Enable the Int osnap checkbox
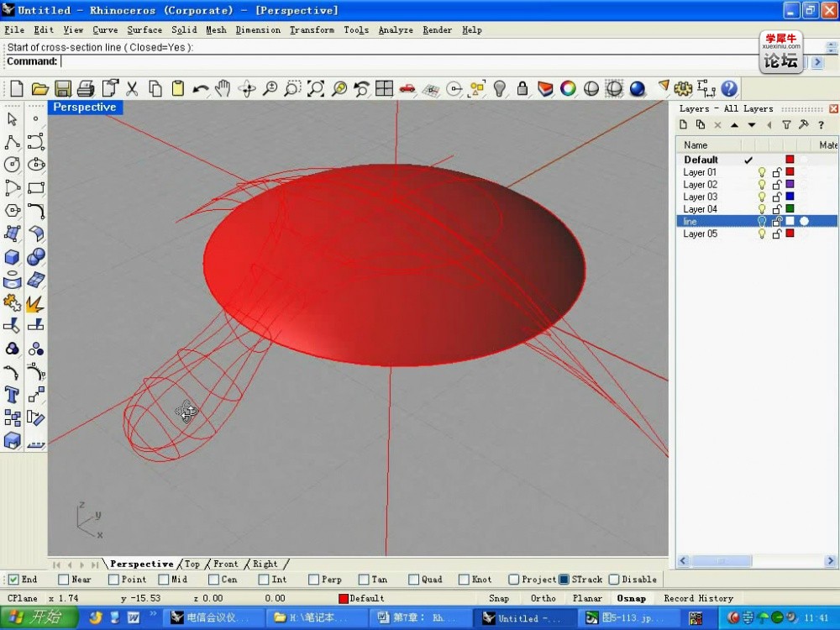The width and height of the screenshot is (840, 630). (x=264, y=579)
